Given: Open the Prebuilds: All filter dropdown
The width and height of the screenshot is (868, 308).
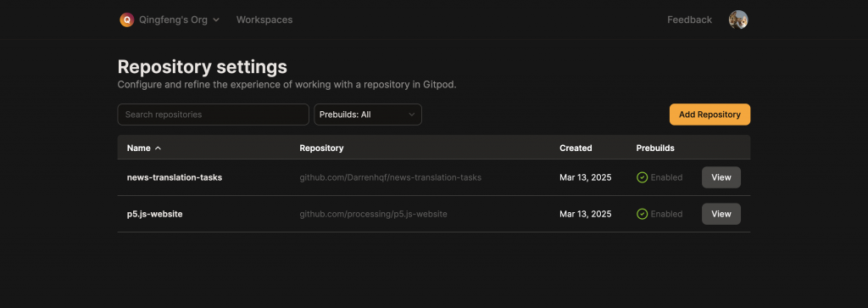Looking at the screenshot, I should 368,115.
